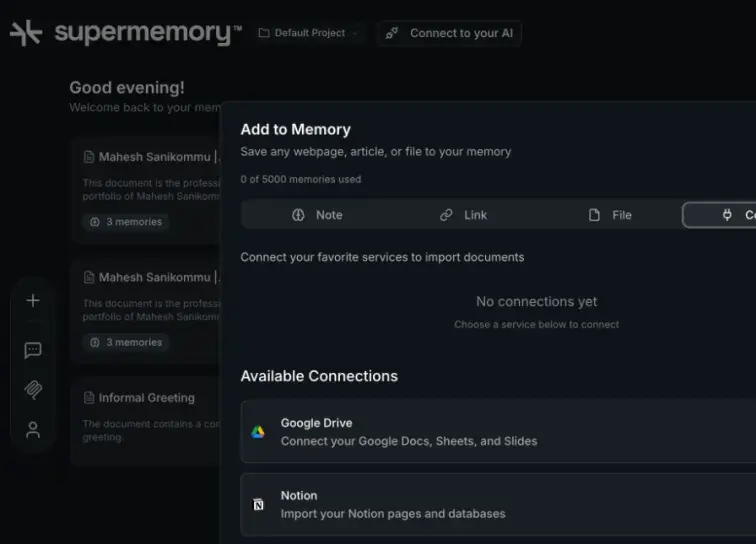The image size is (756, 544).
Task: Click Connect to your AI button
Action: click(449, 33)
